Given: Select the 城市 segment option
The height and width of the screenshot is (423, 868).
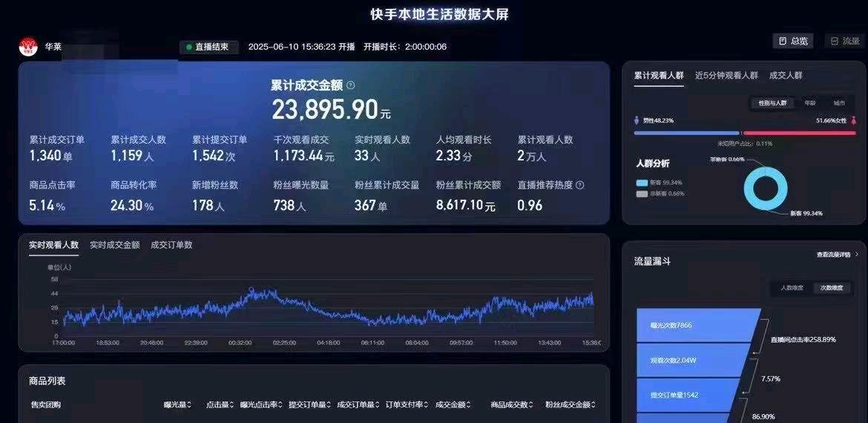Looking at the screenshot, I should [839, 103].
